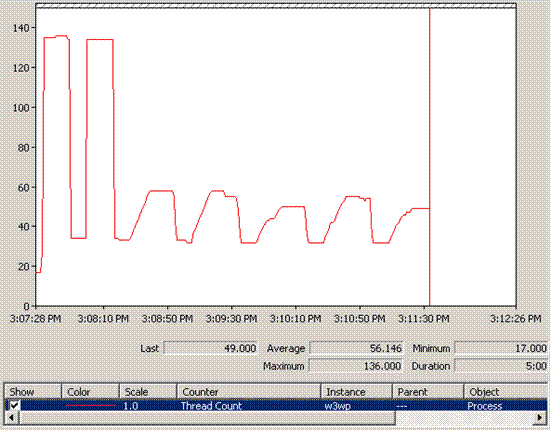This screenshot has height=430, width=550.
Task: Click the red color line sample in row
Action: (91, 405)
